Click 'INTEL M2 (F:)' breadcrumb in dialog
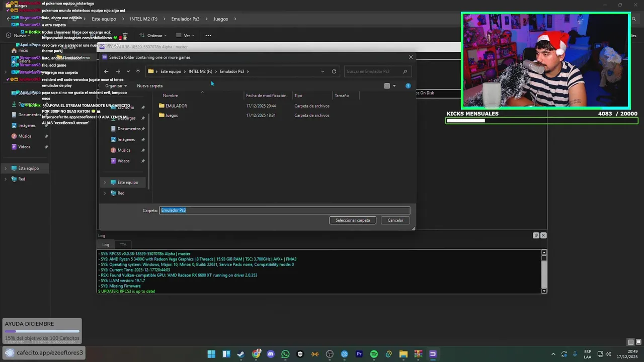The width and height of the screenshot is (644, 362). coord(200,71)
